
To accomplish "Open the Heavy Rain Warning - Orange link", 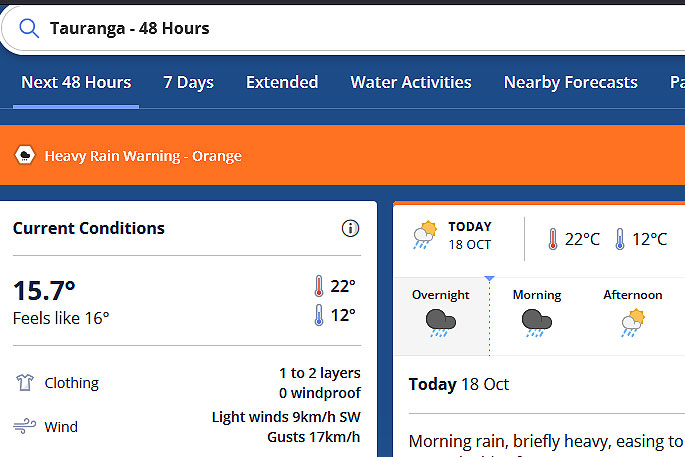I will tap(143, 156).
